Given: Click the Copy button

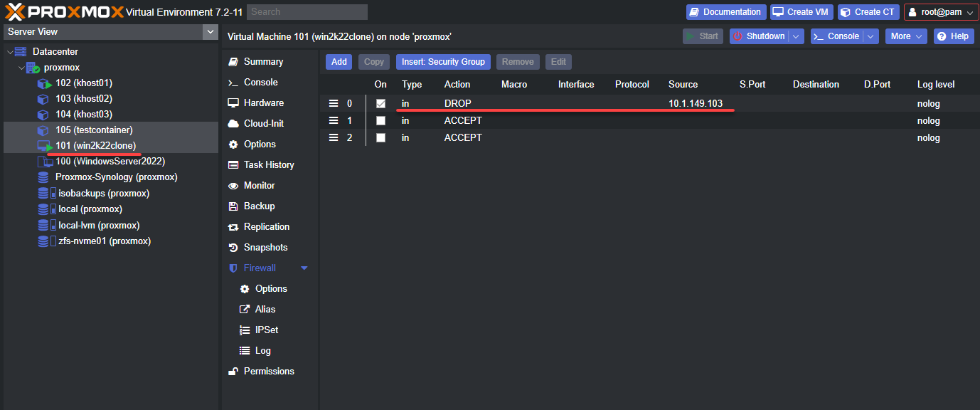Looking at the screenshot, I should click(x=374, y=62).
